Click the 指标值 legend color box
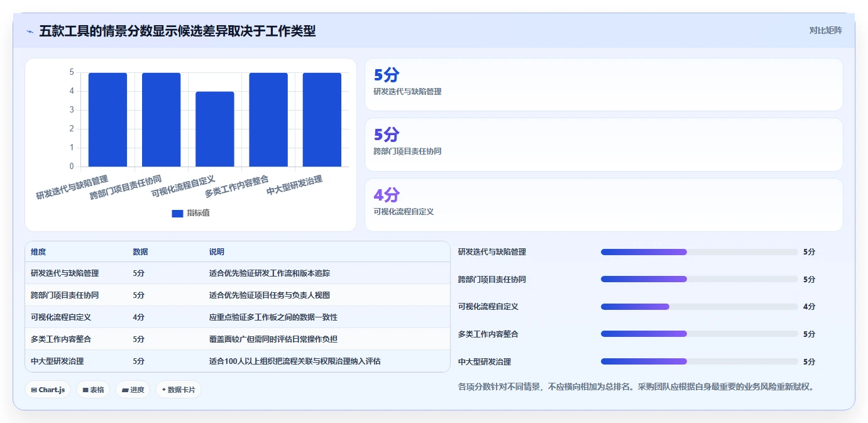 tap(177, 214)
